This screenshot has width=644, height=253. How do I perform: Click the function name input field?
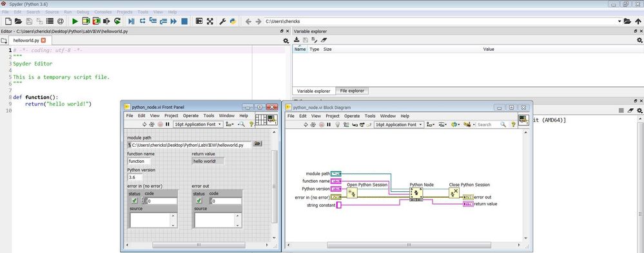click(x=139, y=161)
